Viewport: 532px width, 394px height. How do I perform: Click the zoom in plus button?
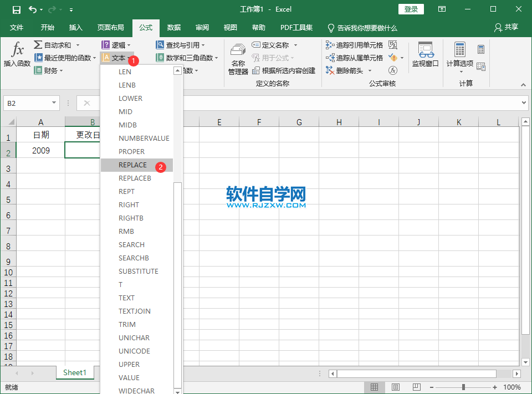click(495, 387)
